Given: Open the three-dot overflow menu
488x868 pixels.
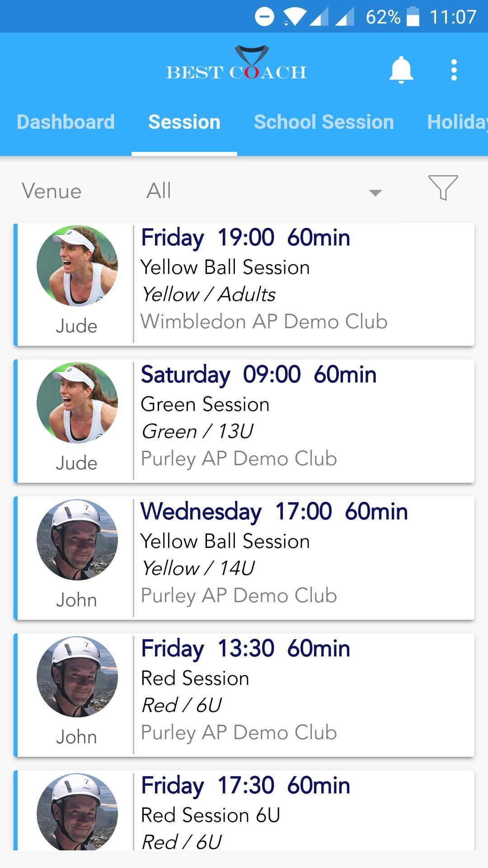Looking at the screenshot, I should coord(454,71).
